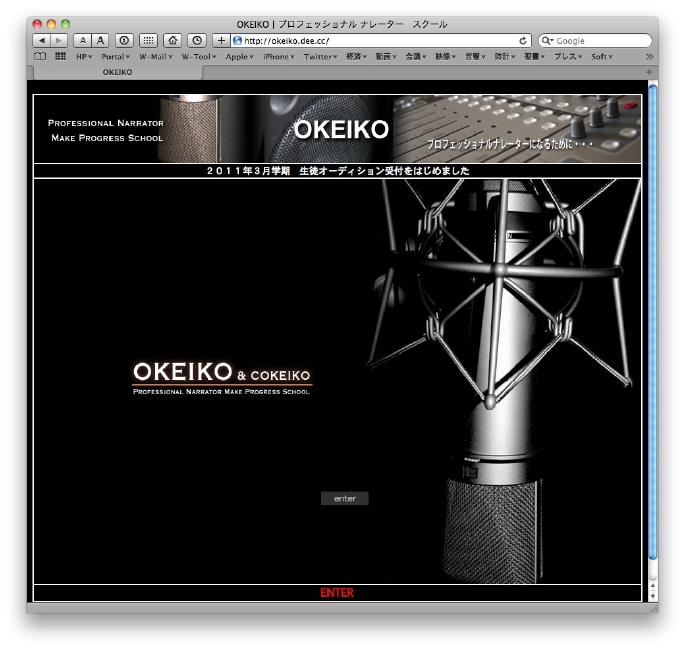Screen dimensions: 685x650
Task: Open the Twitter bookmarks dropdown
Action: click(x=320, y=57)
